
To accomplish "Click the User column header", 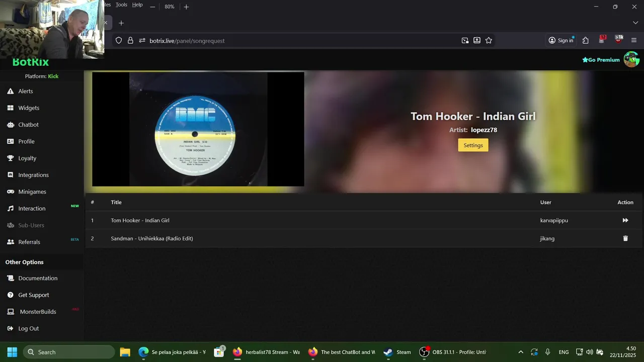I will click(546, 202).
